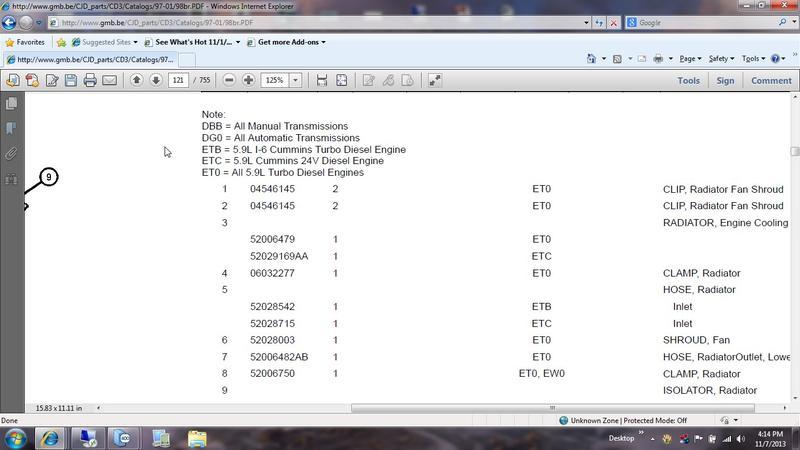Open the IE Tools menu
Viewport: 800px width, 450px height.
[x=754, y=59]
